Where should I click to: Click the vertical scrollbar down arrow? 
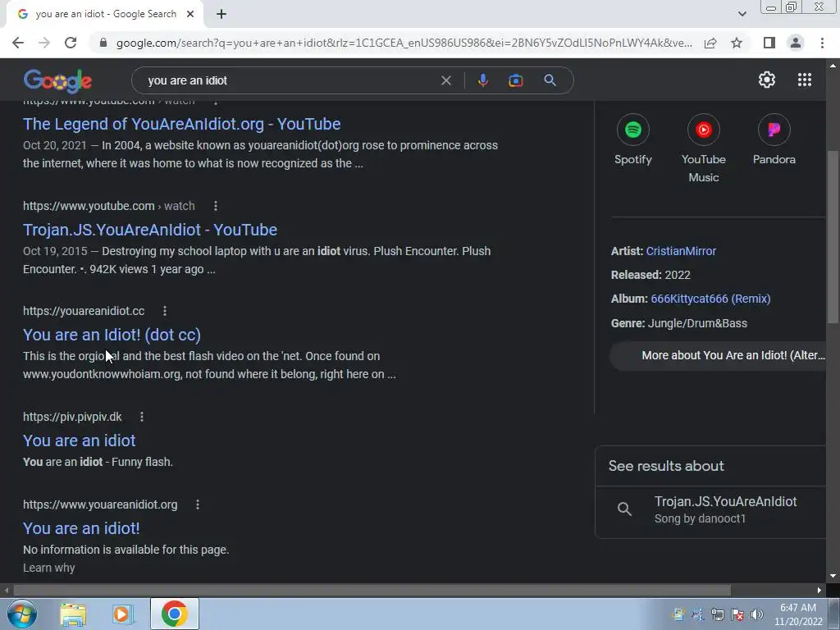coord(833,576)
